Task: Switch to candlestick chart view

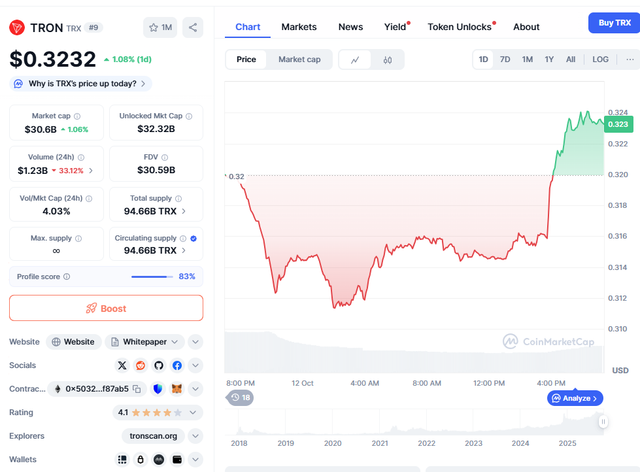Action: (x=386, y=60)
